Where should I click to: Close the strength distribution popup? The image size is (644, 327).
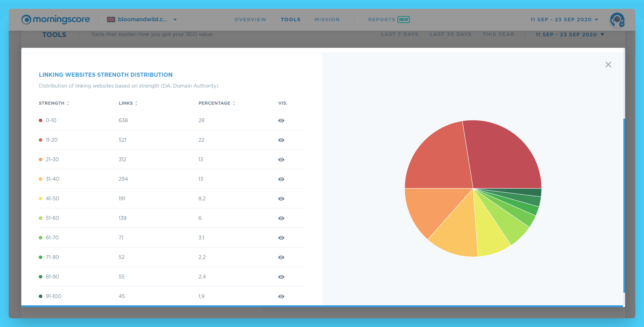tap(608, 65)
